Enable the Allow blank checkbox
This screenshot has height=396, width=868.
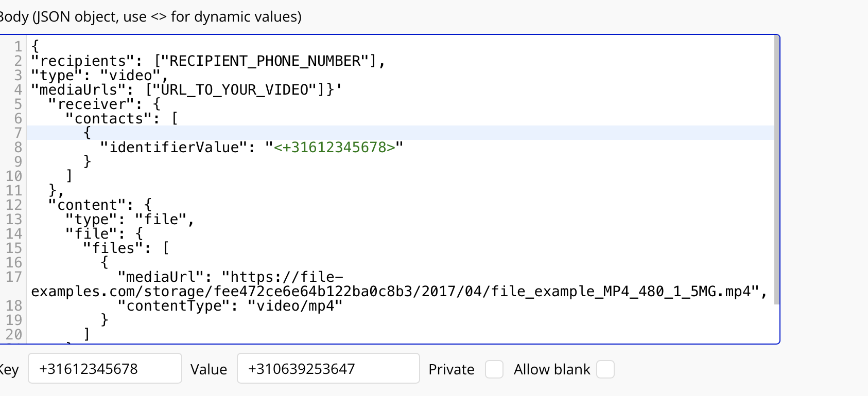[605, 369]
